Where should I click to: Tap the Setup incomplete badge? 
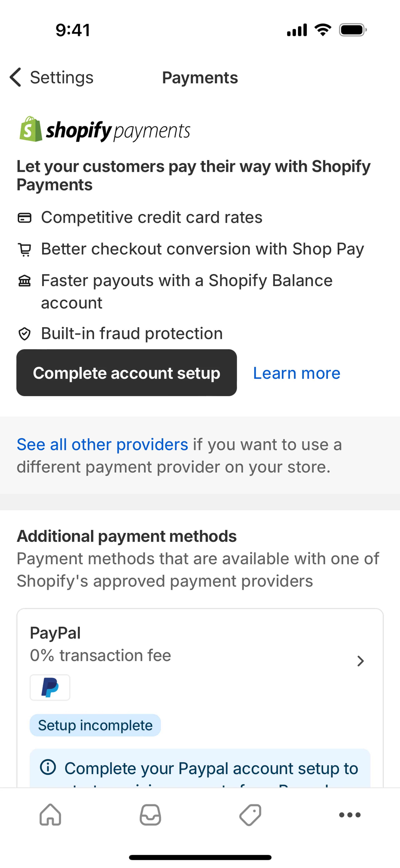95,725
